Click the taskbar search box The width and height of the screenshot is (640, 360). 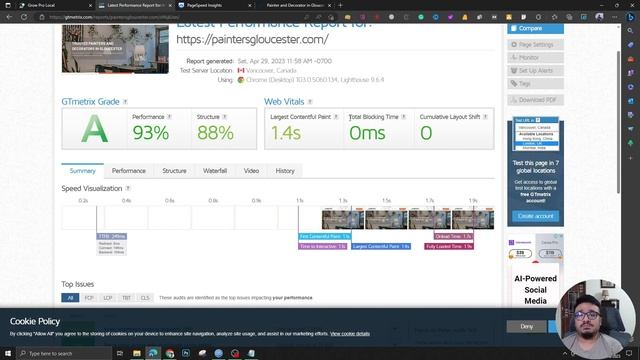click(x=64, y=353)
